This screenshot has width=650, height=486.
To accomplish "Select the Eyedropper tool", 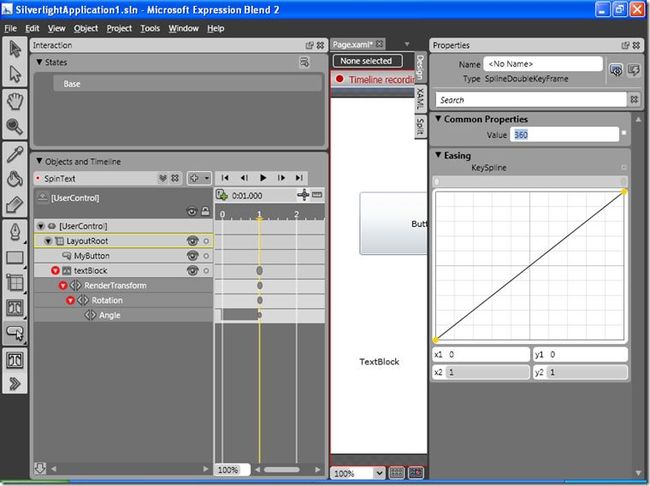I will coord(15,154).
